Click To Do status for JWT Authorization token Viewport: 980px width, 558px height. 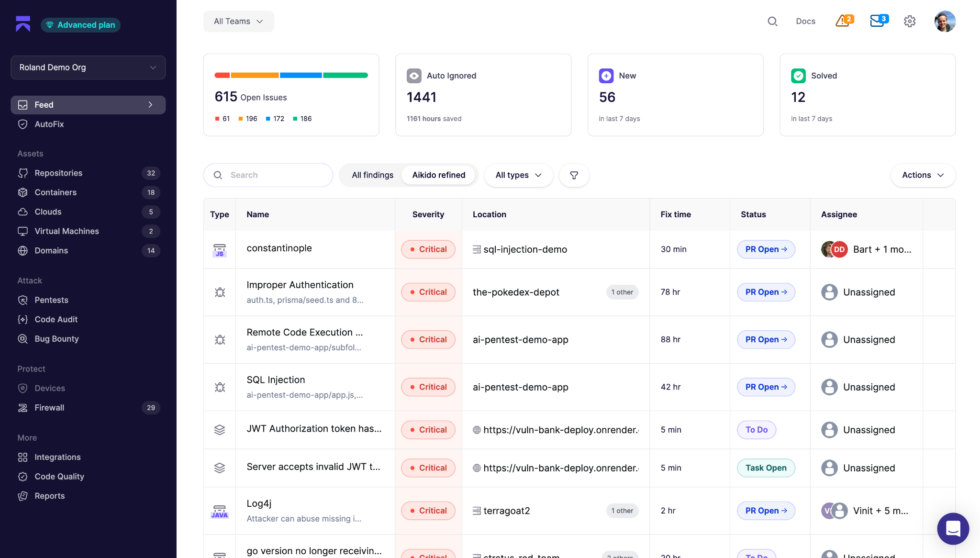757,430
